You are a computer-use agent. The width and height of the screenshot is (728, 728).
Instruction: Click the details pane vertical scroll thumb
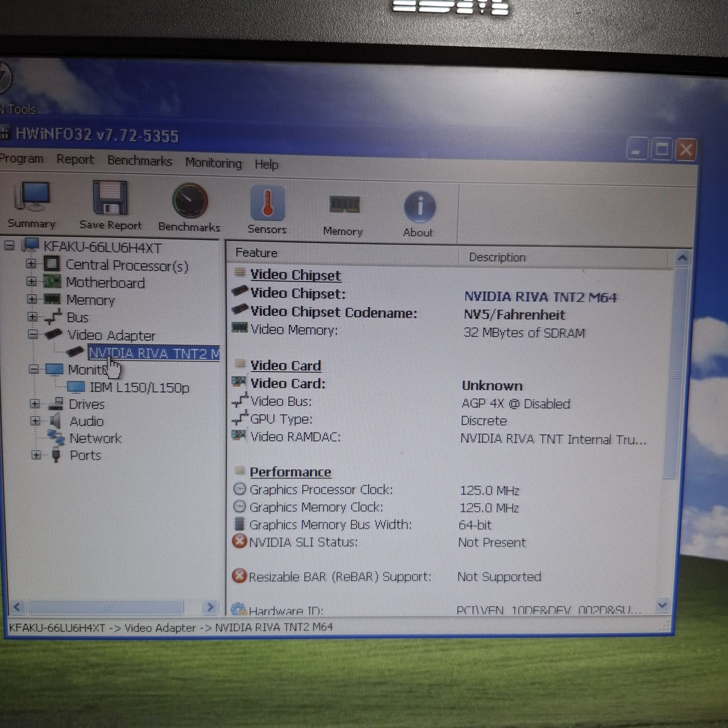click(675, 373)
